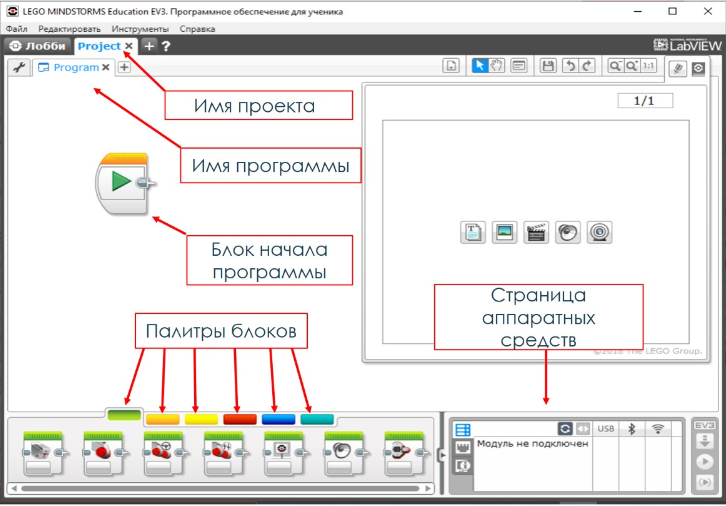Download and run program on EV3
Screen dimensions: 726x506
coord(705,461)
